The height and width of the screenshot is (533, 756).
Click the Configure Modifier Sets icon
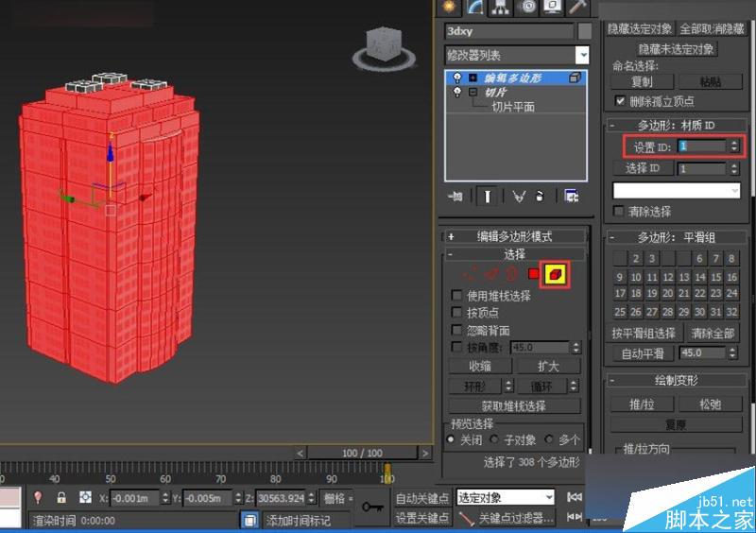pyautogui.click(x=572, y=196)
